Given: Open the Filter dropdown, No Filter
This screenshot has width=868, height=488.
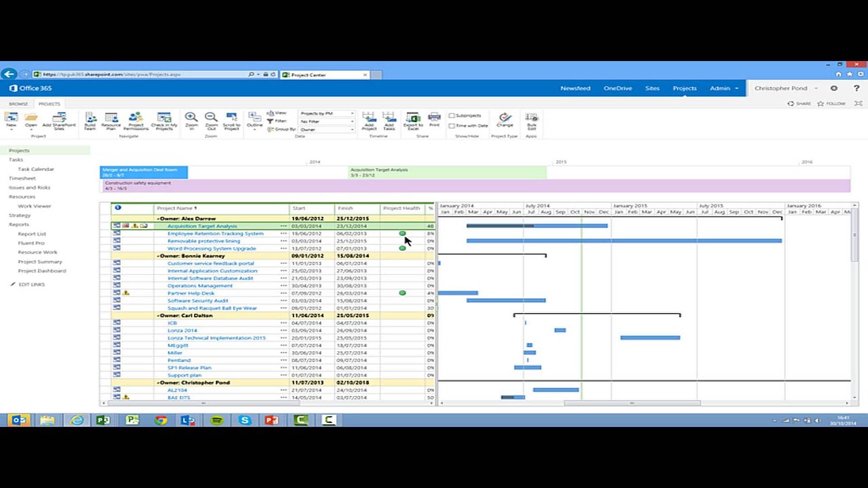Looking at the screenshot, I should click(x=327, y=121).
